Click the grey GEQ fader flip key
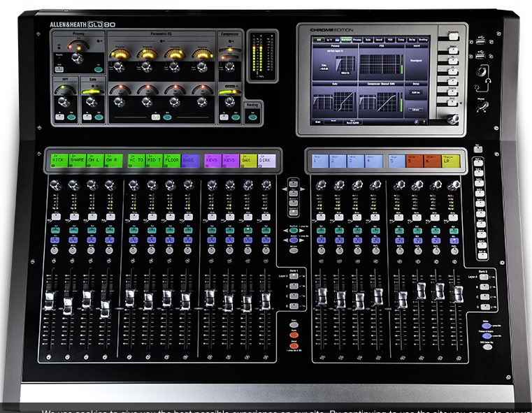This screenshot has width=532, height=413. (487, 347)
